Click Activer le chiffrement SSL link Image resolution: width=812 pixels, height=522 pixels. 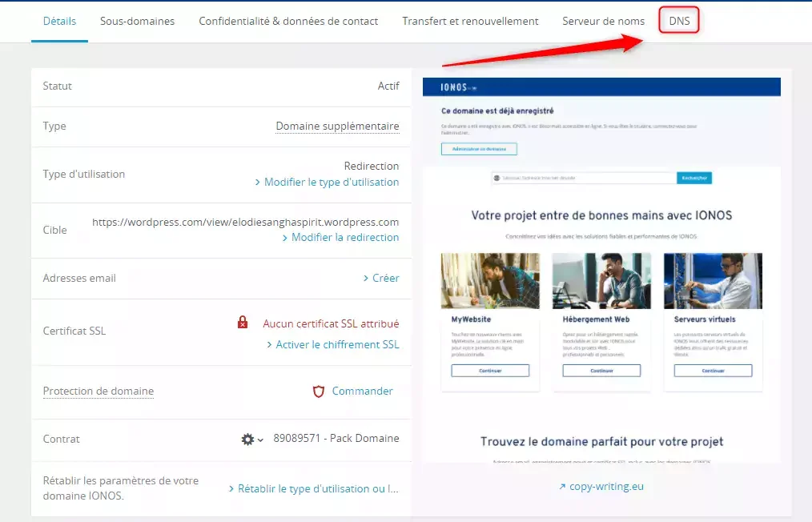[337, 344]
